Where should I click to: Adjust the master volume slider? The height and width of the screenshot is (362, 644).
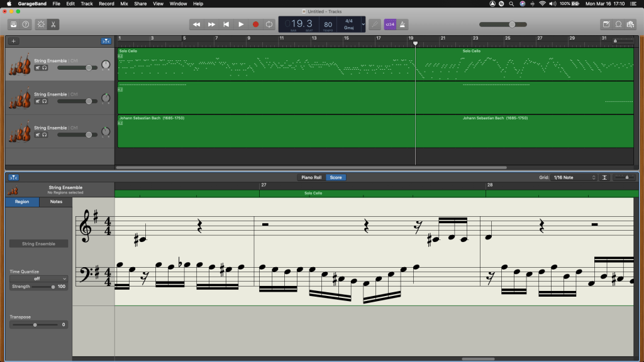[512, 25]
